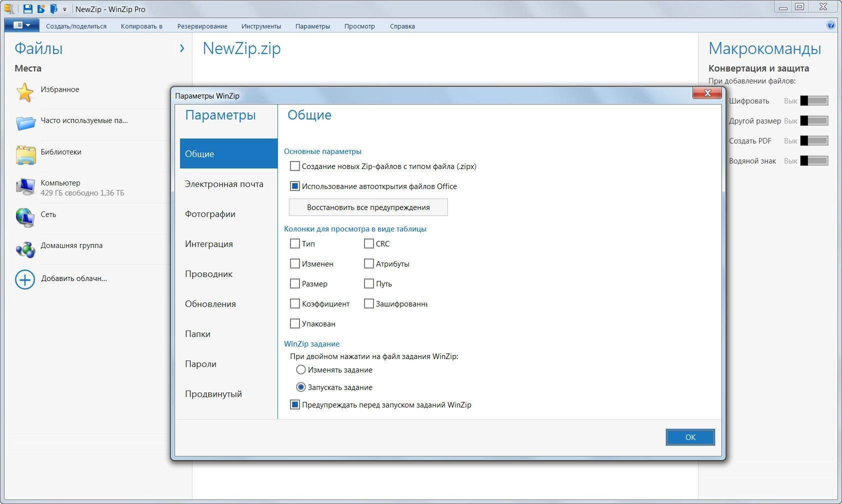The height and width of the screenshot is (504, 842).
Task: Click Восстановить все предупреждения button
Action: click(368, 207)
